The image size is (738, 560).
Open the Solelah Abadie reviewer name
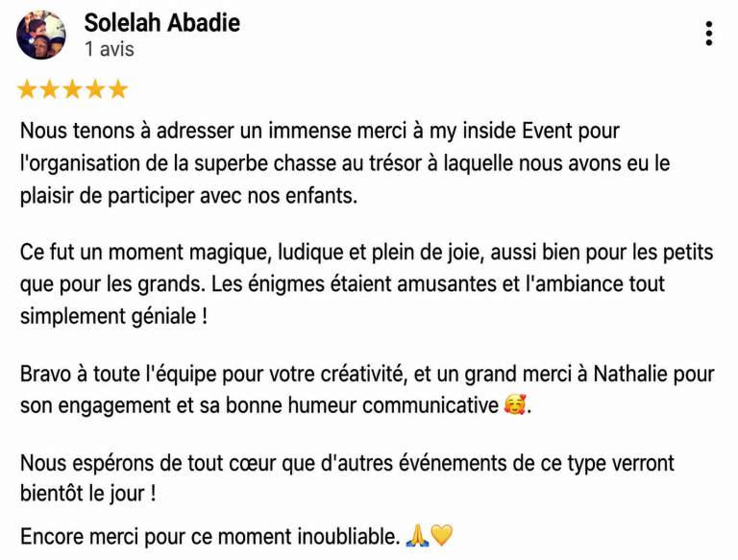(161, 23)
